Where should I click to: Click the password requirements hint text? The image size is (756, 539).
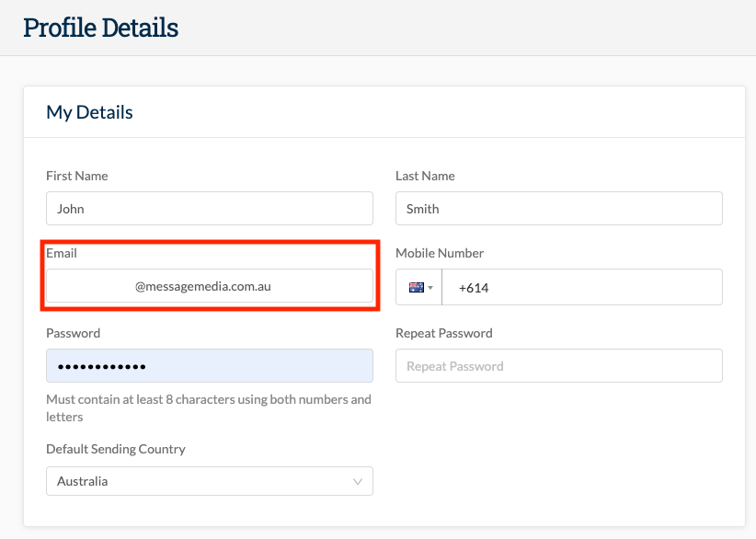208,407
